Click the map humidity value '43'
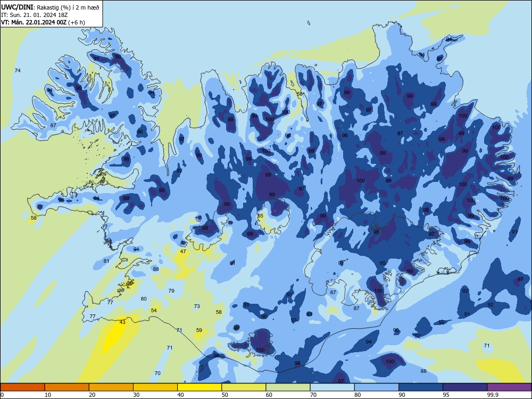The image size is (532, 399). (122, 322)
